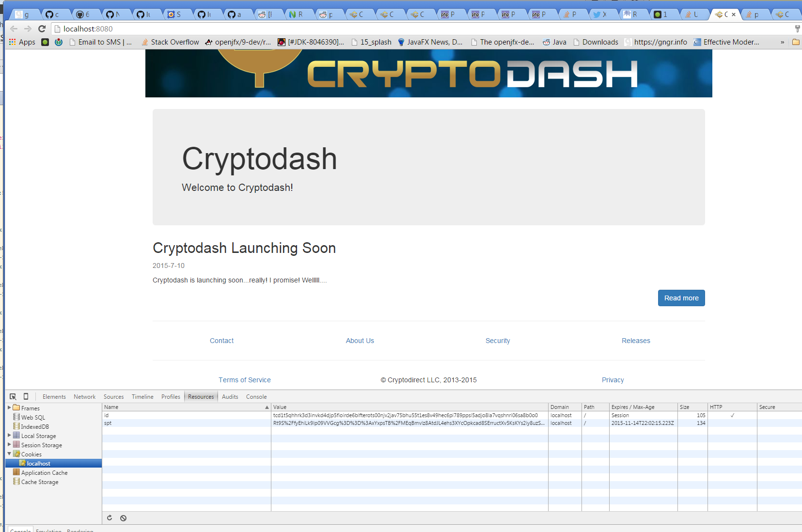The height and width of the screenshot is (532, 802).
Task: Open the Apps grid shortcut
Action: [x=22, y=42]
